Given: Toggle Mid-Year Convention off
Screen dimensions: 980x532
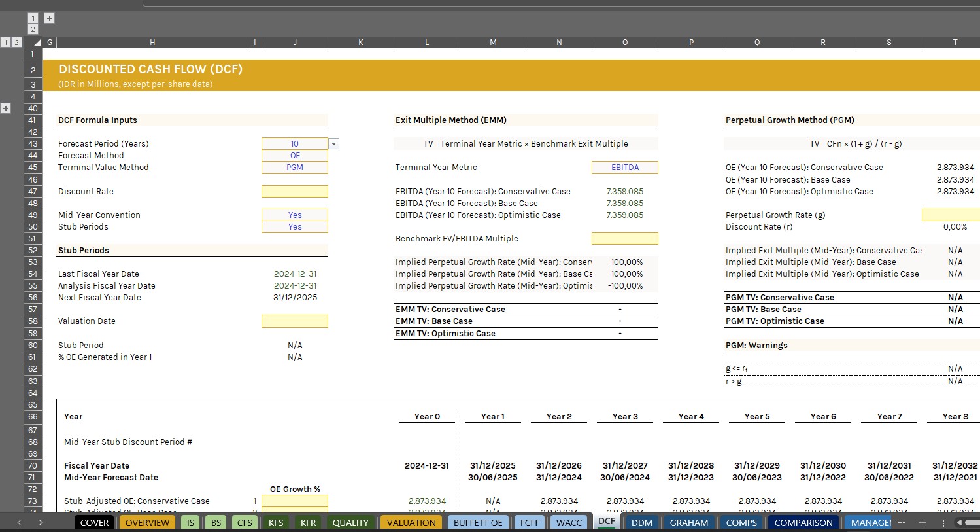Looking at the screenshot, I should tap(294, 215).
